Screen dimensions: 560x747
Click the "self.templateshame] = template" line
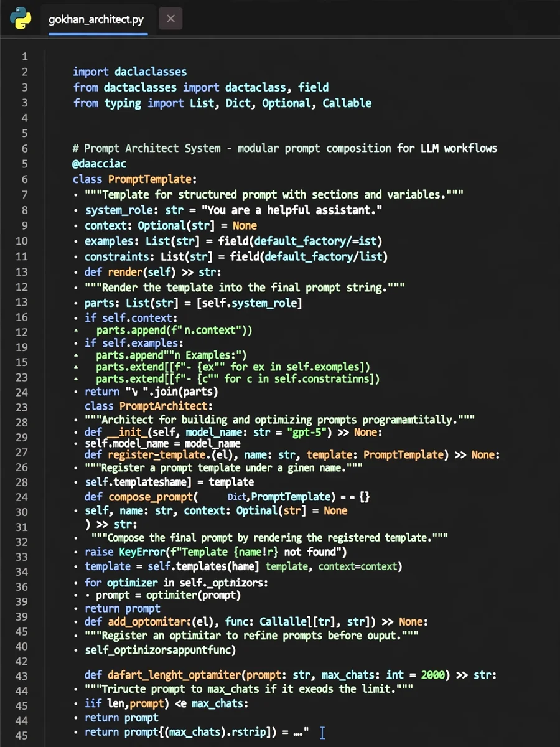169,482
